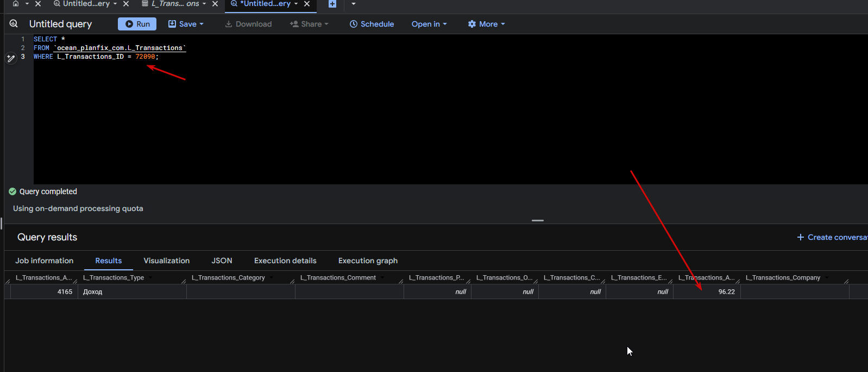868x372 pixels.
Task: Click the L_Transactions_P... column header
Action: [437, 277]
